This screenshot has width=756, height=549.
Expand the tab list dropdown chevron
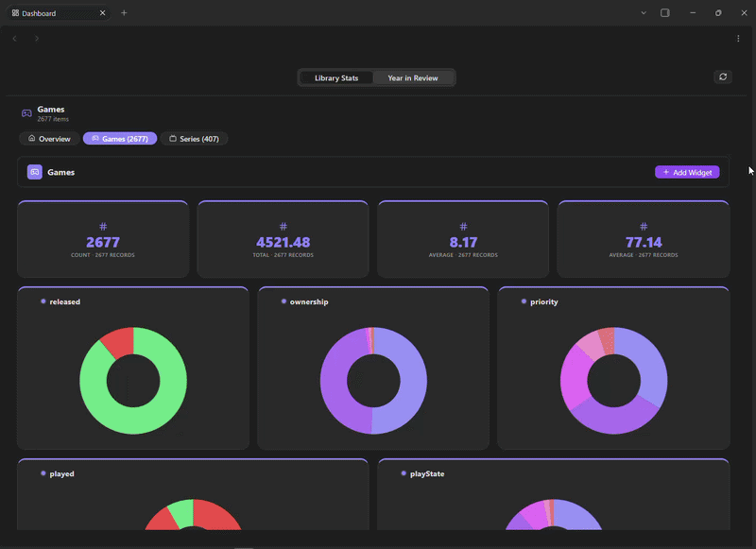tap(644, 13)
